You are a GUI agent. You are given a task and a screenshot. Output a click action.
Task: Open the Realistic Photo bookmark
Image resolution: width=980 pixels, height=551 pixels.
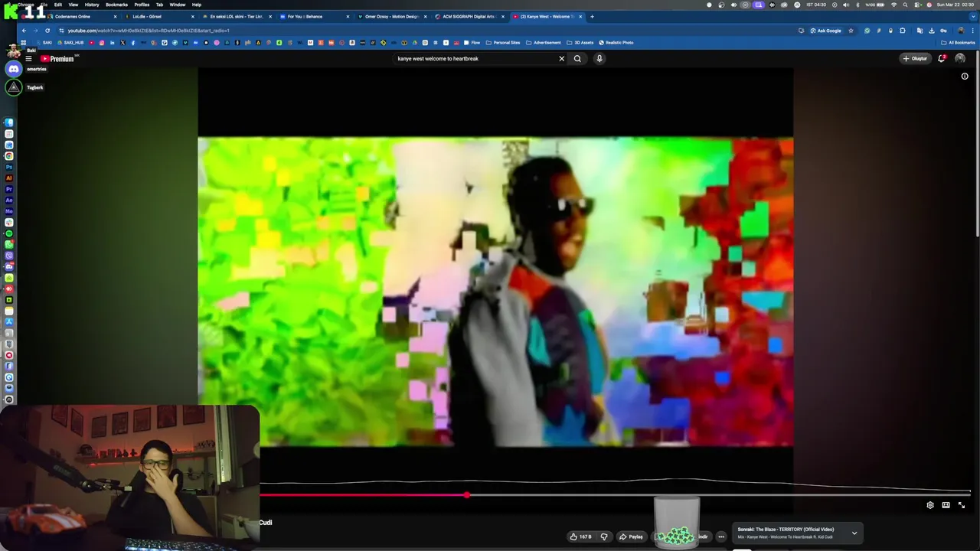point(616,43)
